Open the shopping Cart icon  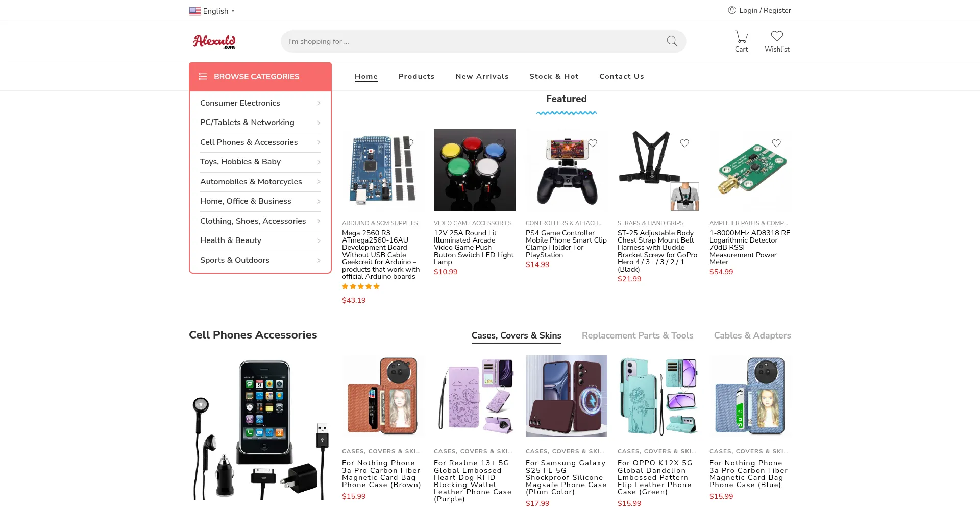click(741, 37)
